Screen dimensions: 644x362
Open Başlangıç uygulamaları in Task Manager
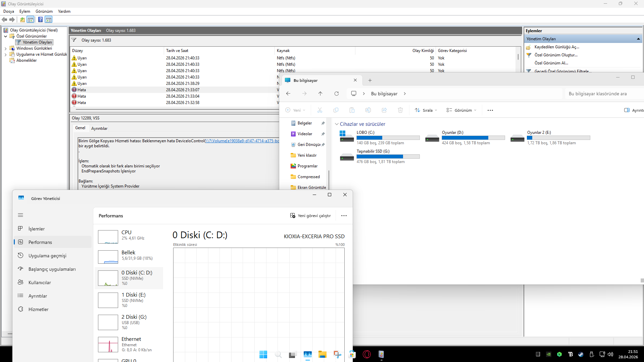point(53,269)
